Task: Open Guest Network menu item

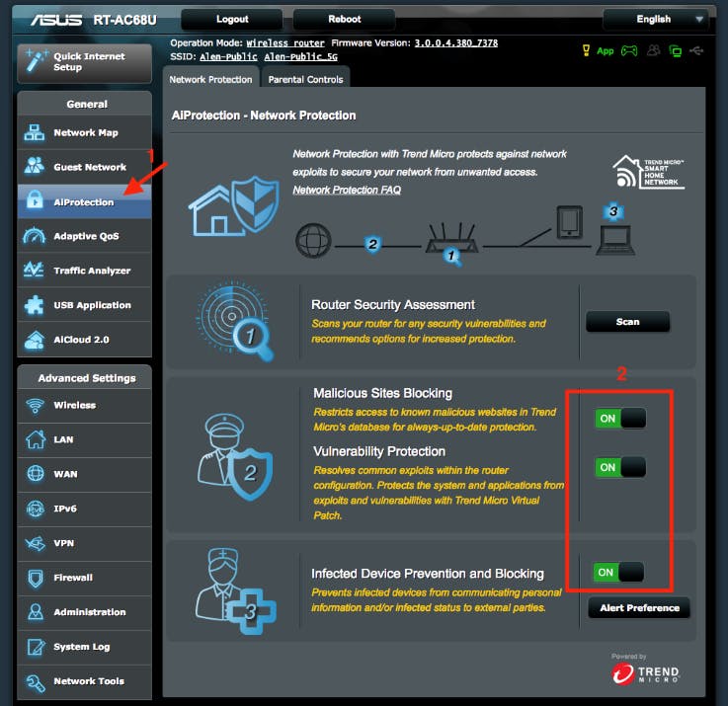Action: click(x=85, y=167)
